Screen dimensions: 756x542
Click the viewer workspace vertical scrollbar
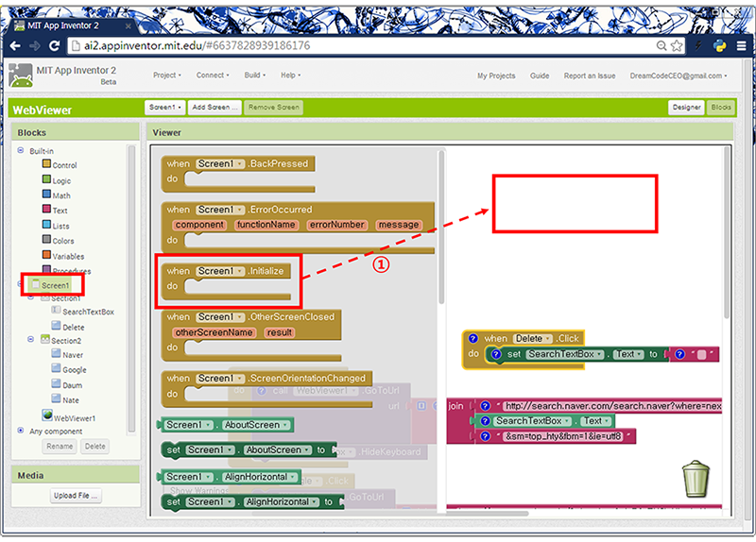point(727,231)
